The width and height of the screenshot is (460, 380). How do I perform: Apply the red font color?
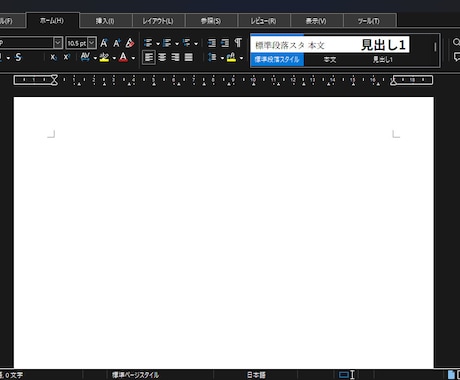[123, 57]
